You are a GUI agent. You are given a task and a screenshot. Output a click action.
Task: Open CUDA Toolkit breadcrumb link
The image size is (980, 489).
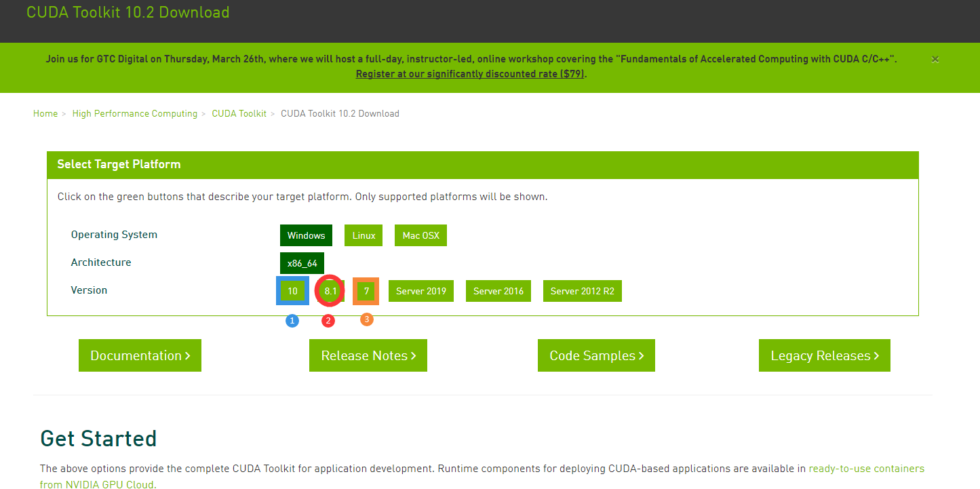pyautogui.click(x=239, y=114)
